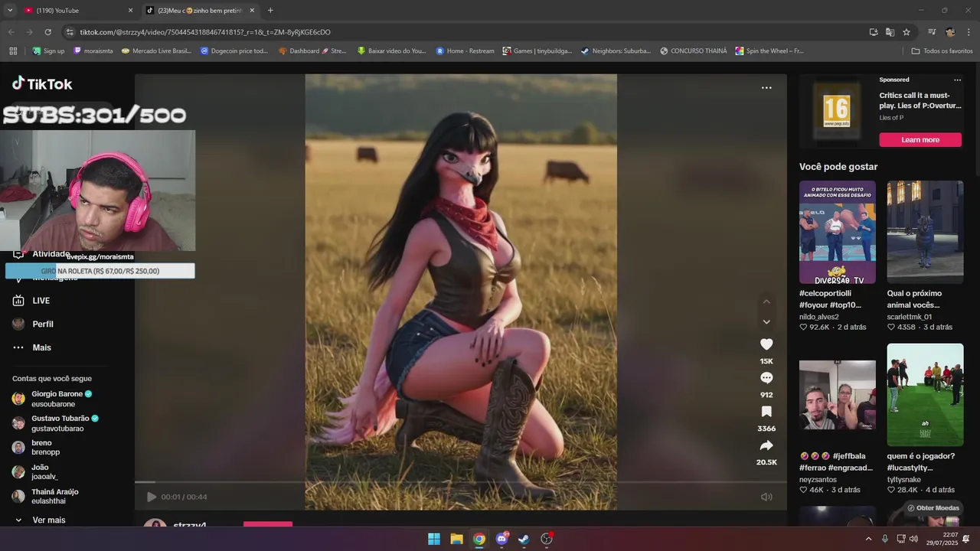Save video with bookmark icon
980x551 pixels.
click(766, 412)
